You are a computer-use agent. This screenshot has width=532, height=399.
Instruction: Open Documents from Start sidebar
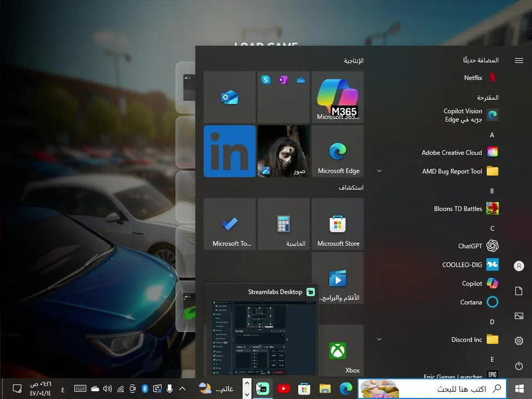click(x=519, y=291)
